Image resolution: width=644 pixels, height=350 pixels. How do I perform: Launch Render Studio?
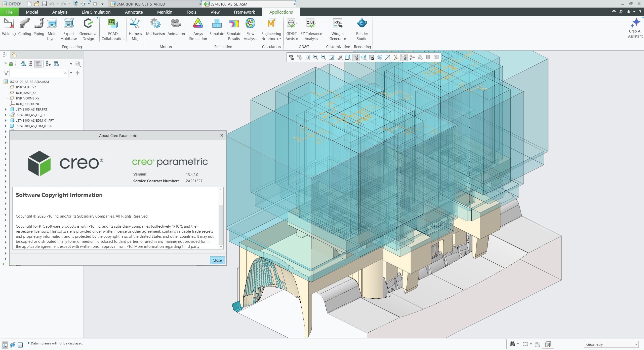coord(362,29)
